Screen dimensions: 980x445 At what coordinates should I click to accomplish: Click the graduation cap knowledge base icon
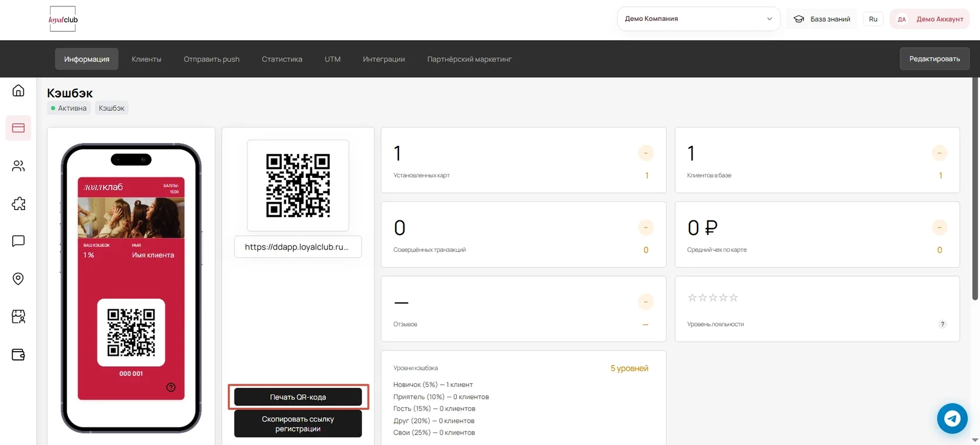pyautogui.click(x=799, y=19)
